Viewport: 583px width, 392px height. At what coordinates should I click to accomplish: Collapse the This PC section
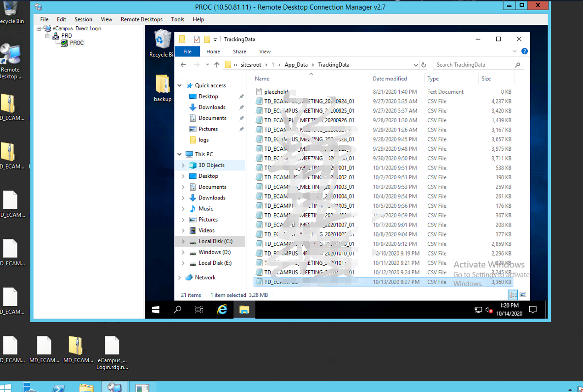click(x=180, y=154)
